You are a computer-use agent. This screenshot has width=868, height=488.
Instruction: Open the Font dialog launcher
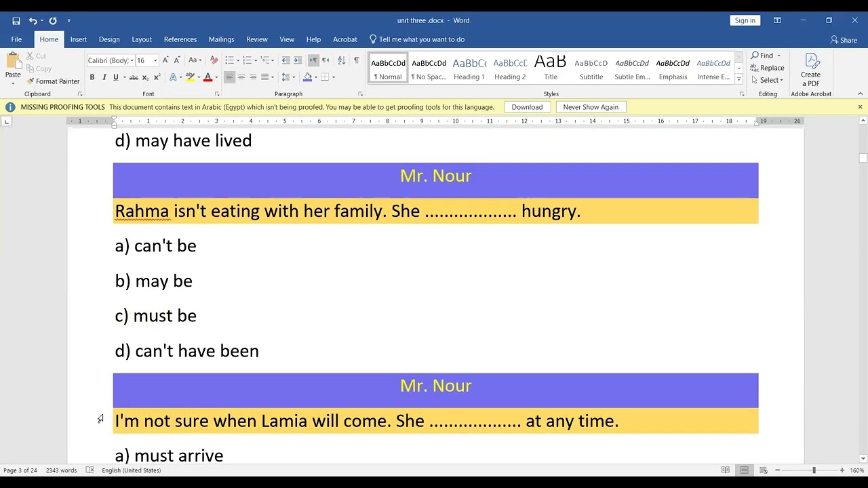click(x=217, y=94)
